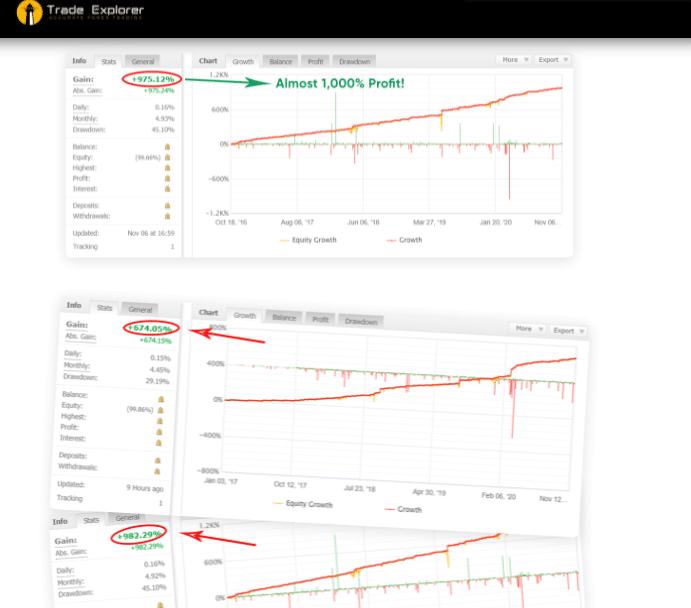
Task: Select Growth chart tab in +975.12% widget
Action: click(243, 62)
